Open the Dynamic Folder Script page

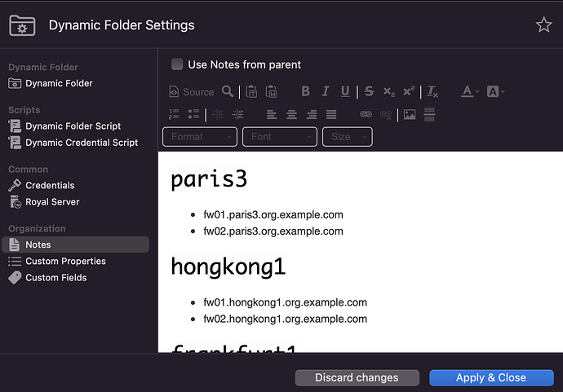73,126
